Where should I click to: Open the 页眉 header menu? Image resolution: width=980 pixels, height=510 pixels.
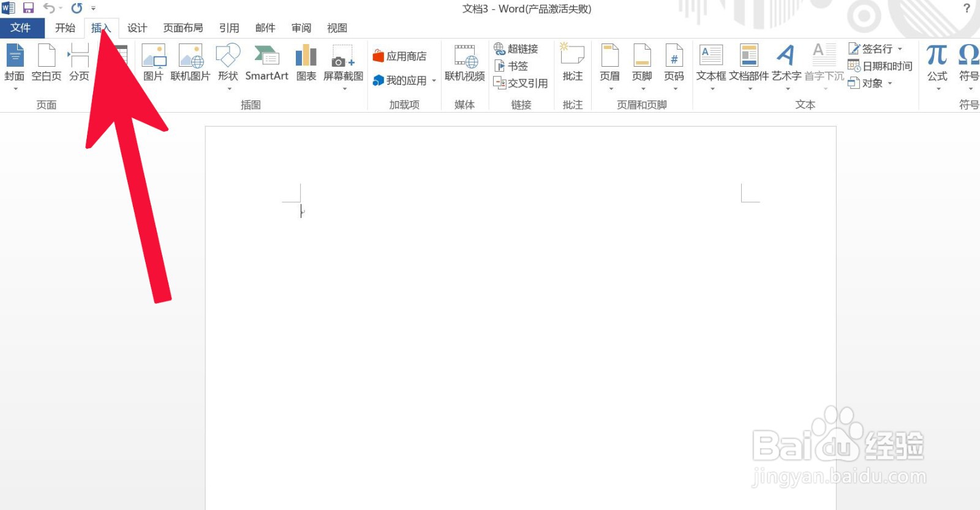click(610, 62)
